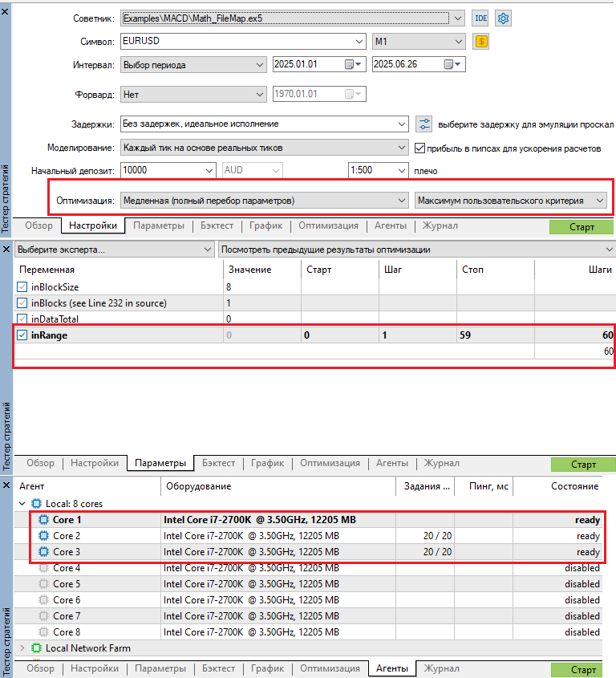Close the parameters tester panel with X
Viewport: 616px width, 678px height.
(6, 249)
